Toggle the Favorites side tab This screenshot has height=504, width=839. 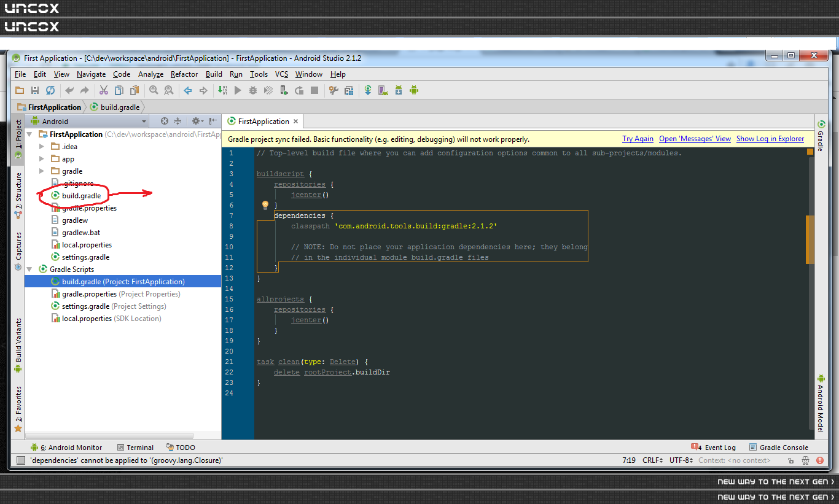tap(18, 408)
